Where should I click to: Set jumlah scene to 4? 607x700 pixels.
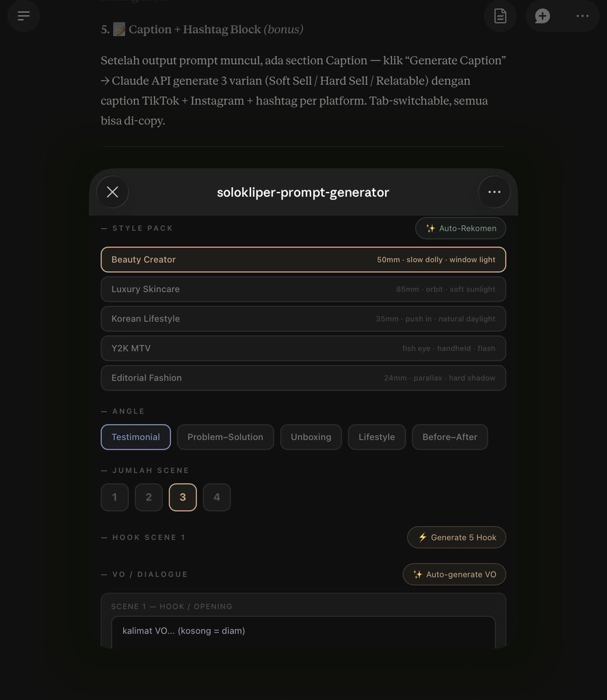[x=217, y=497]
